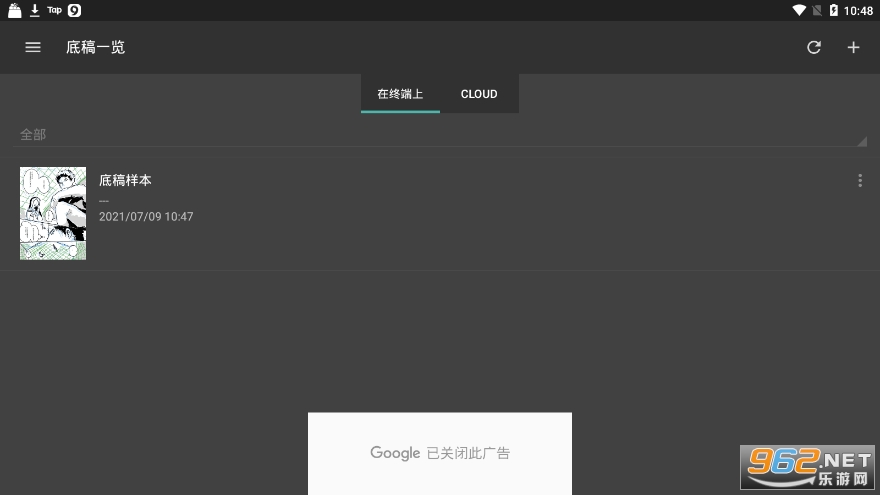The height and width of the screenshot is (495, 880).
Task: Switch to the 在终端上 tab
Action: tap(400, 94)
